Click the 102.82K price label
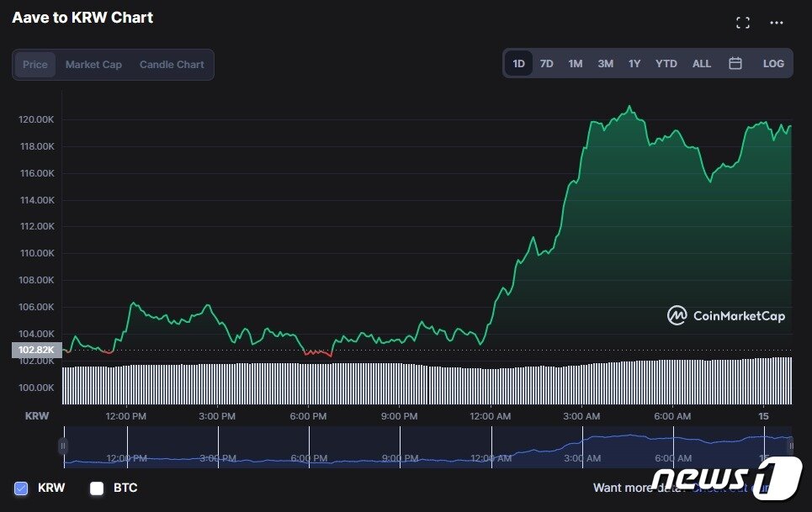Viewport: 812px width, 512px height. pyautogui.click(x=36, y=350)
